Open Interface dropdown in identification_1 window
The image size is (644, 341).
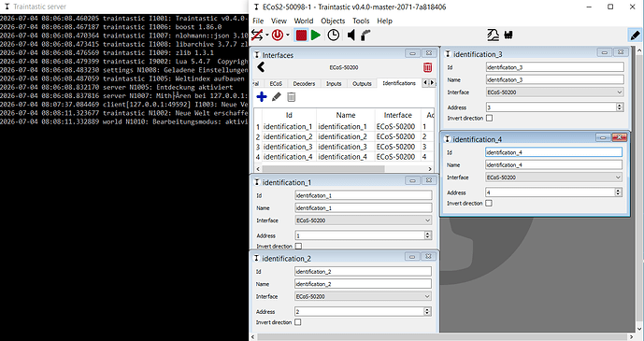[364, 220]
